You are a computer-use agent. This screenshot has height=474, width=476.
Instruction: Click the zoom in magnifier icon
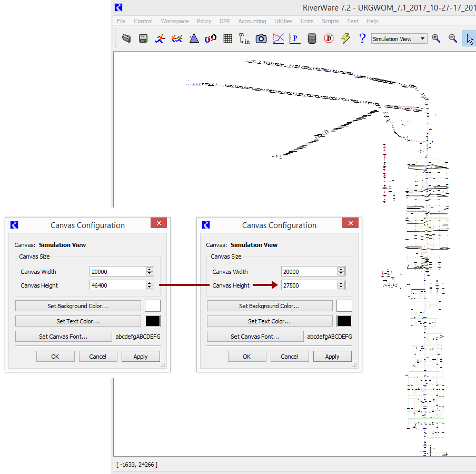436,38
